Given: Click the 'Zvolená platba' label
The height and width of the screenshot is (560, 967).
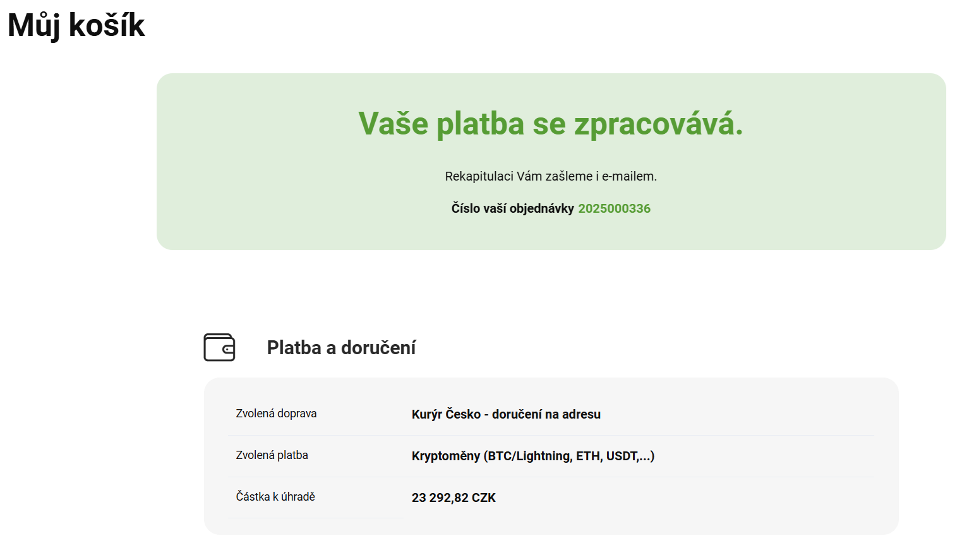Looking at the screenshot, I should 272,455.
